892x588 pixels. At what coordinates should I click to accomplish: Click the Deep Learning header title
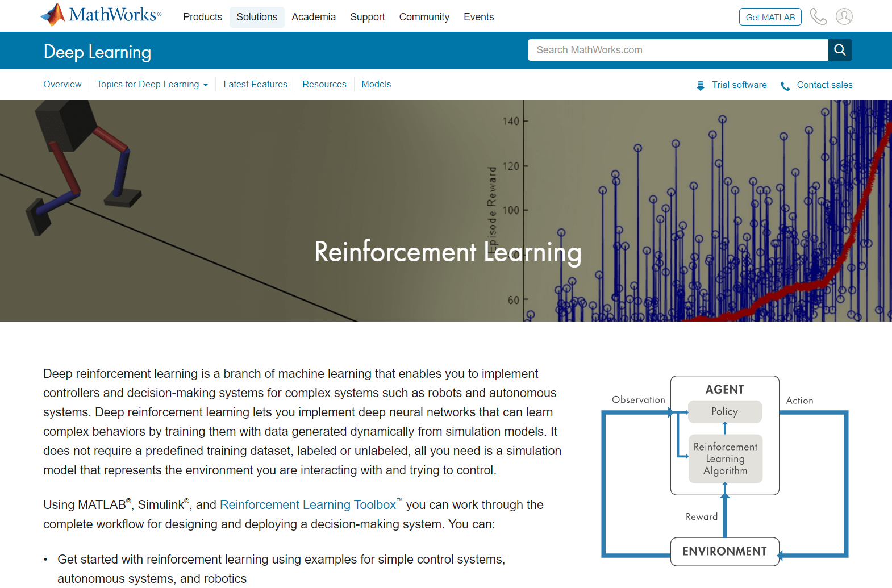(97, 52)
